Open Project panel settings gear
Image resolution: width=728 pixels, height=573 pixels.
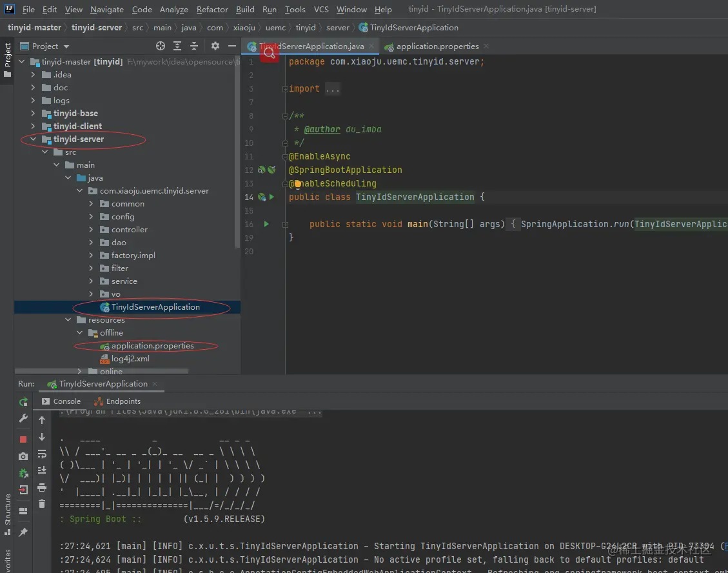pyautogui.click(x=215, y=46)
